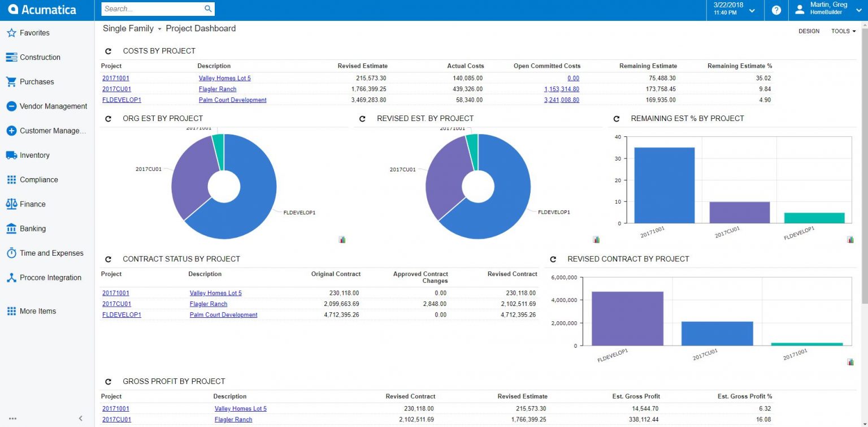The height and width of the screenshot is (427, 868).
Task: Open the Time and Expenses module
Action: 51,253
